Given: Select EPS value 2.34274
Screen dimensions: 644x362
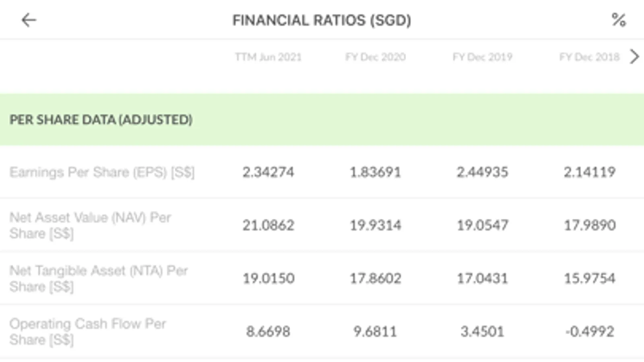Looking at the screenshot, I should click(268, 172).
